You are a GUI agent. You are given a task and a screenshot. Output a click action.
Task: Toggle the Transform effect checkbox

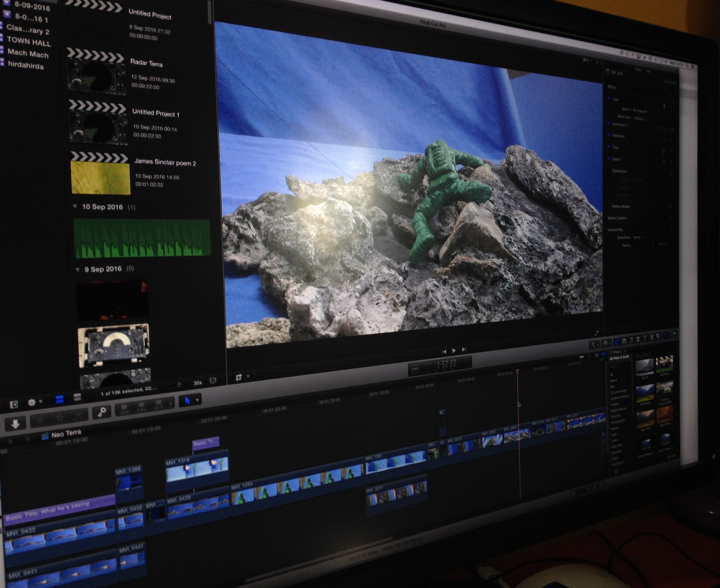tap(609, 135)
